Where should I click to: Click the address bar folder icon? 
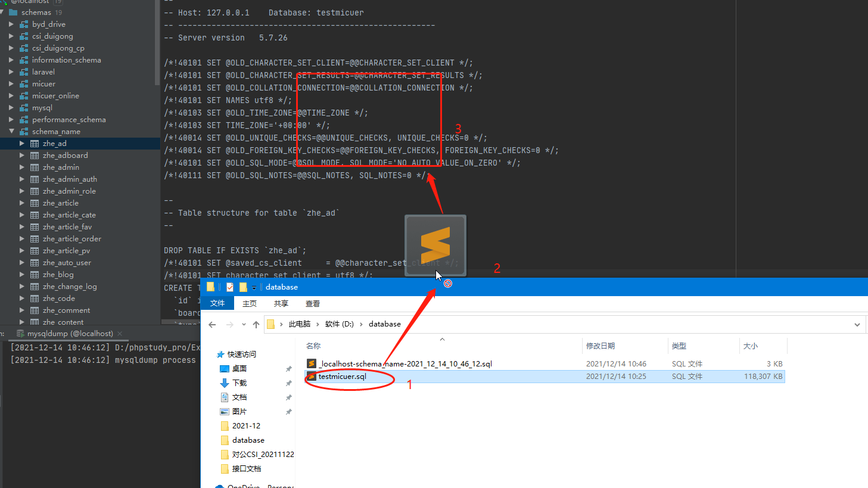(271, 324)
